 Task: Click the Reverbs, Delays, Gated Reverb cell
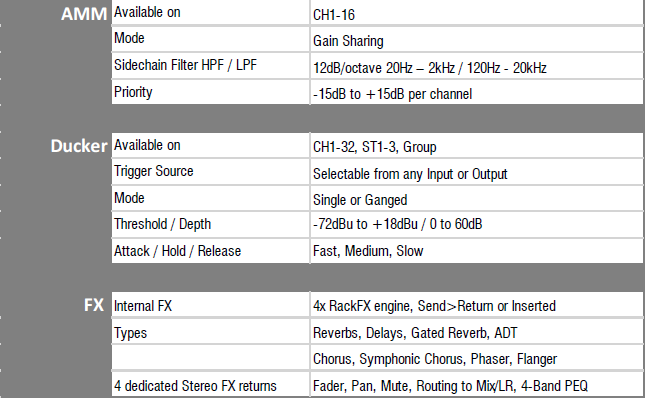(477, 331)
